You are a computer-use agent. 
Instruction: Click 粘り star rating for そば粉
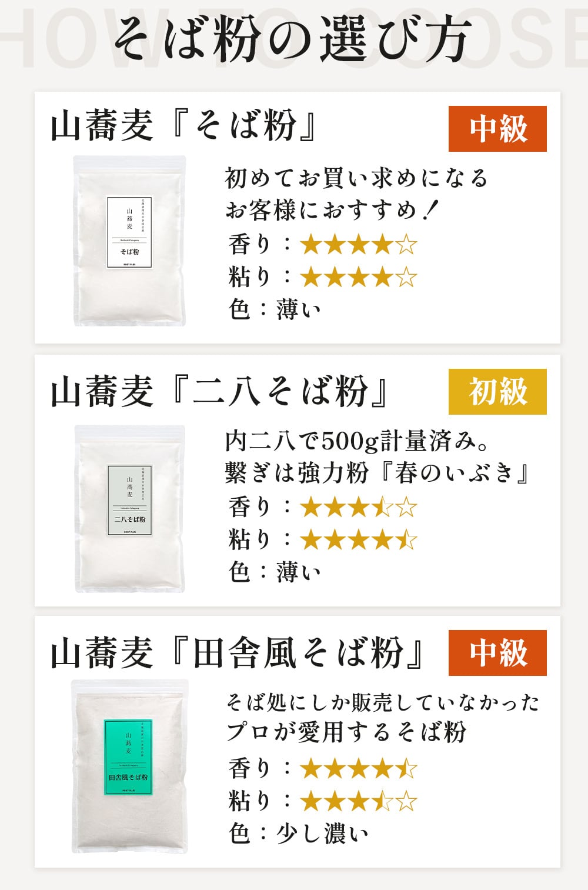358,277
